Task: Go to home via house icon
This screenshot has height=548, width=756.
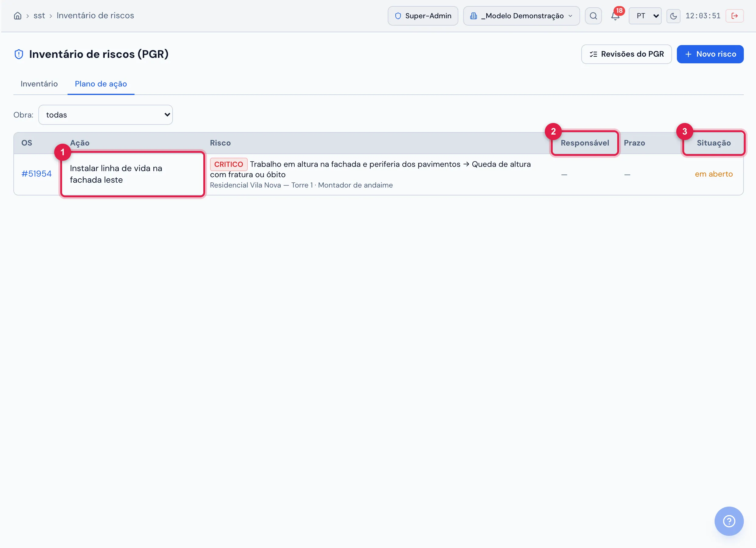Action: tap(18, 16)
